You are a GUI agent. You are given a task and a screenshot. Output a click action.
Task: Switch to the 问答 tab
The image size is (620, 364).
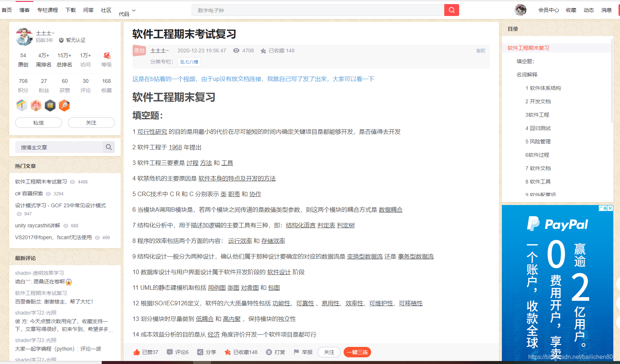88,10
